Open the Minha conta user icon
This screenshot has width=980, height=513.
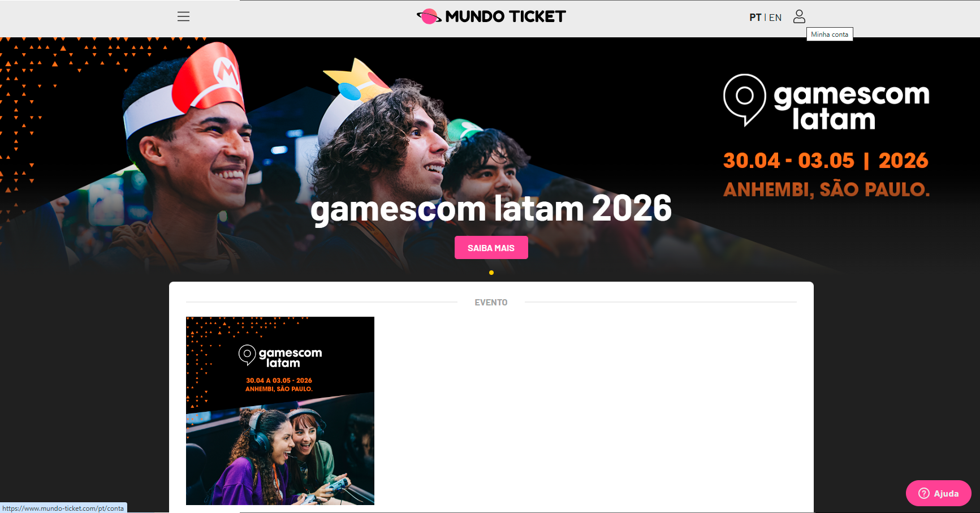799,16
